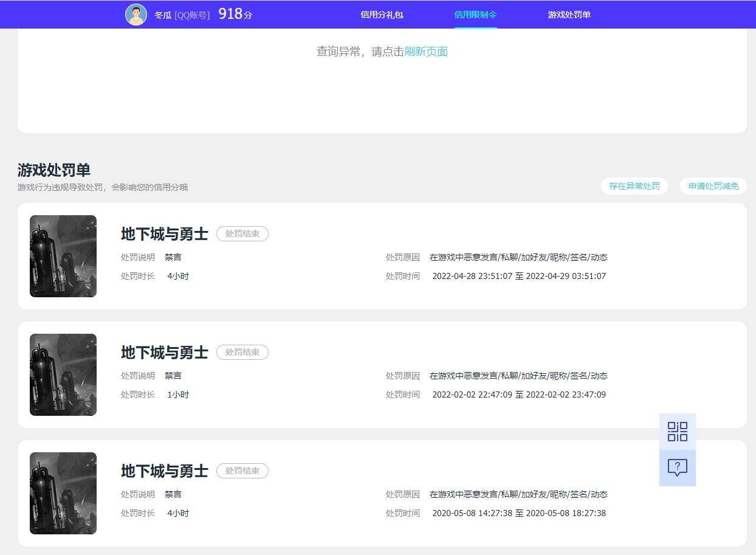Click 申请处罚减免 button

713,186
